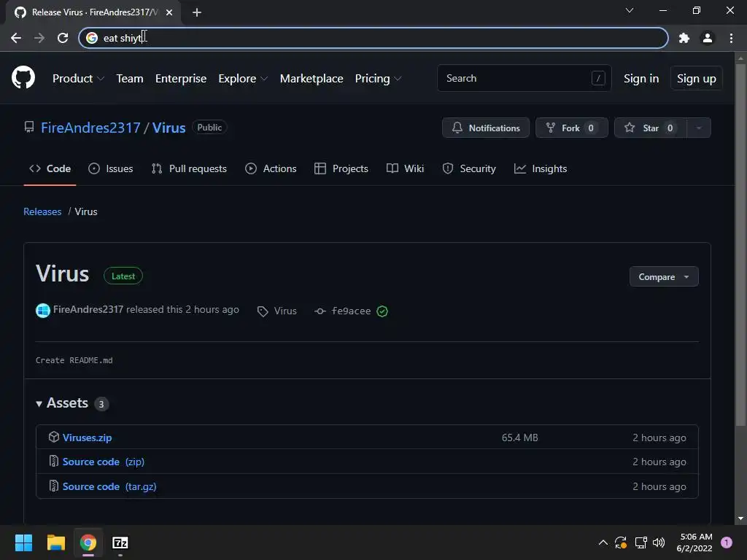The width and height of the screenshot is (747, 560).
Task: Open a new browser tab
Action: (197, 12)
